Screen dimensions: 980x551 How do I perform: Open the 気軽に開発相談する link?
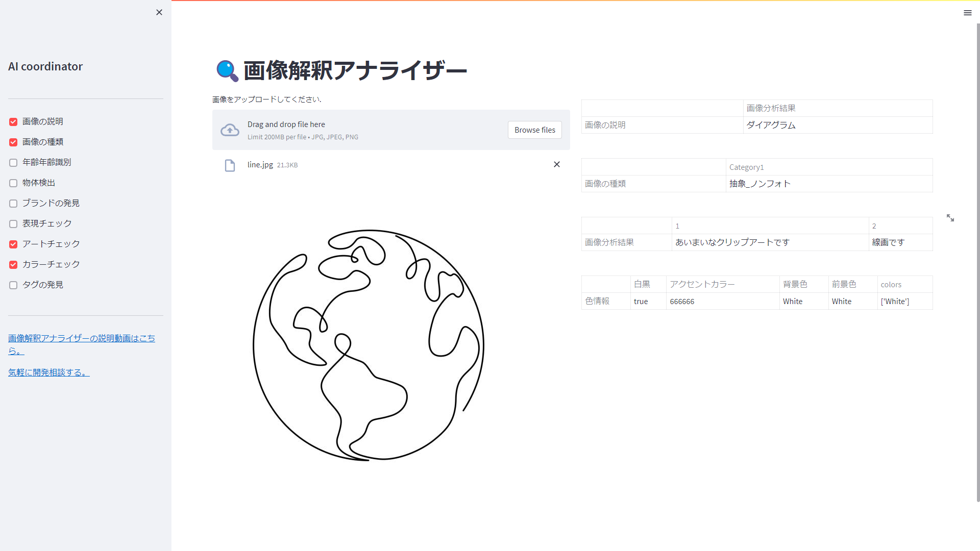point(48,373)
